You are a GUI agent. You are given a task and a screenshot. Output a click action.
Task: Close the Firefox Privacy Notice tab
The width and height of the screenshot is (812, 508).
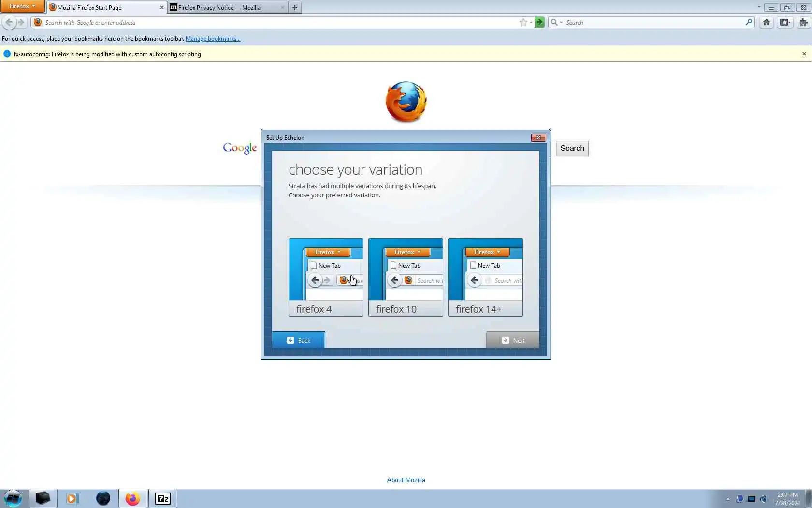pyautogui.click(x=283, y=7)
